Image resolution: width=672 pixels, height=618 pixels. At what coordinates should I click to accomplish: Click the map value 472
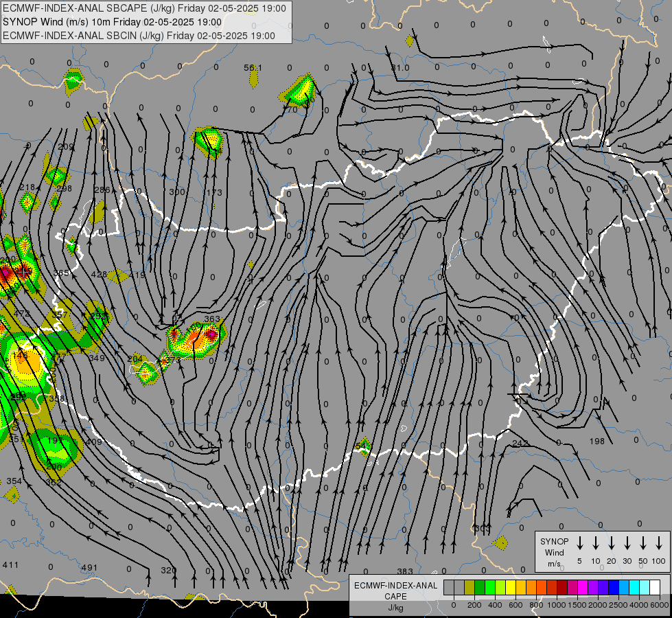click(22, 314)
